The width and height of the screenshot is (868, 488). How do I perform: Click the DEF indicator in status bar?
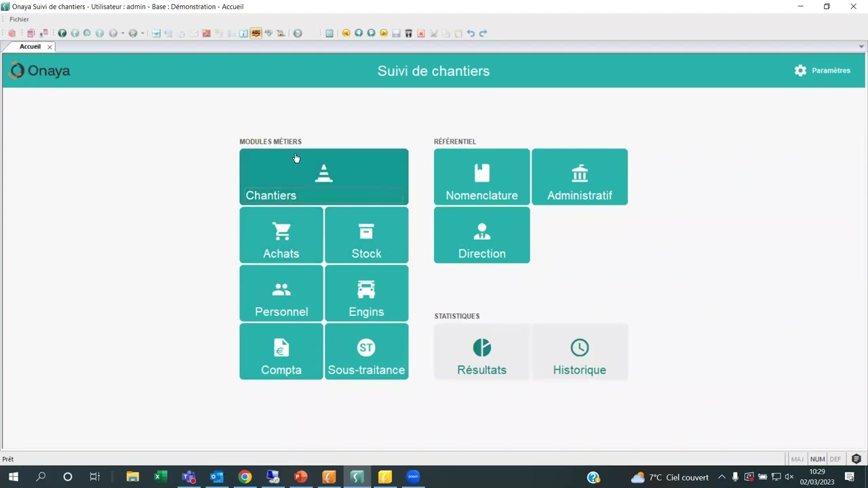pos(835,459)
